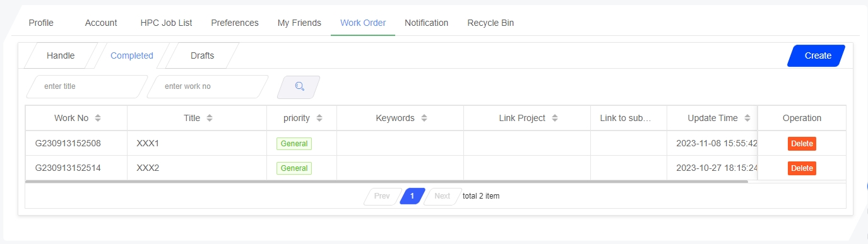Click the Prev pagination button
The width and height of the screenshot is (868, 244).
point(382,196)
